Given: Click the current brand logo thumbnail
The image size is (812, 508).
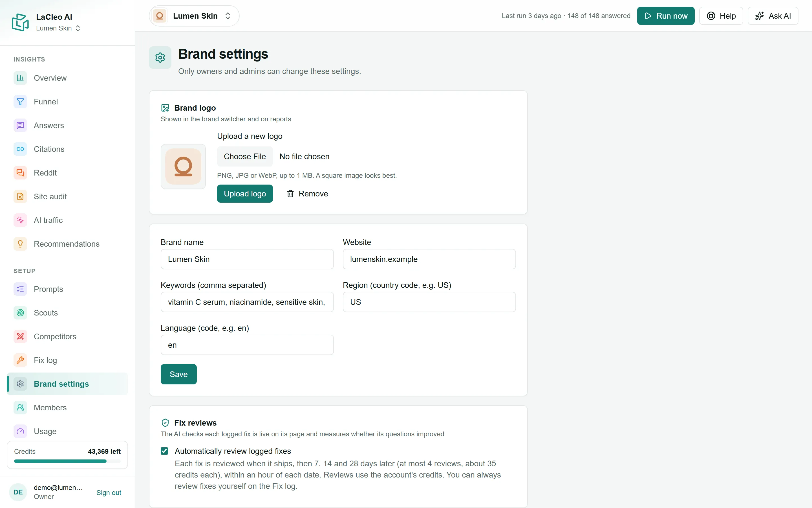Looking at the screenshot, I should [x=183, y=166].
